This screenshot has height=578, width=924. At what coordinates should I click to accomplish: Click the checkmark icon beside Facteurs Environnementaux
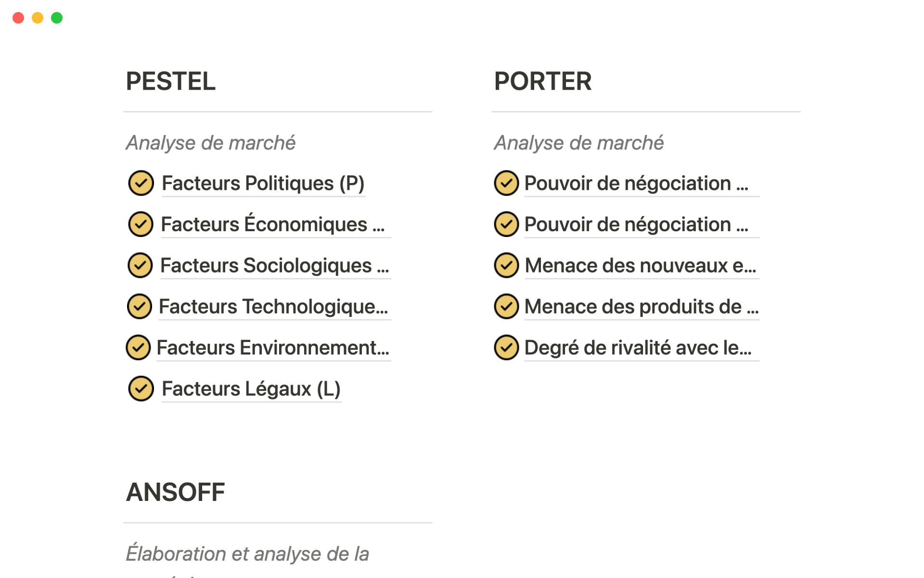coord(139,347)
